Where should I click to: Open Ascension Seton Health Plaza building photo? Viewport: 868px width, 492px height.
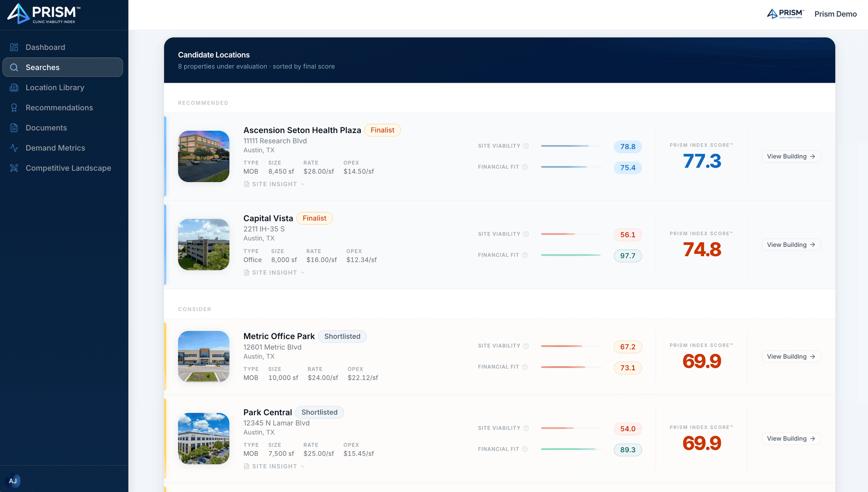coord(203,156)
